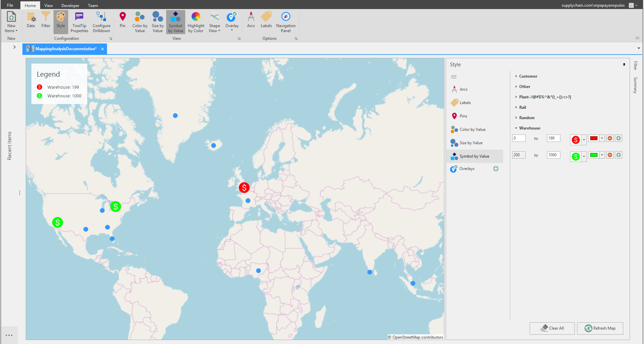Screen dimensions: 644x344
Task: Open the Shape View dropdown
Action: click(214, 22)
